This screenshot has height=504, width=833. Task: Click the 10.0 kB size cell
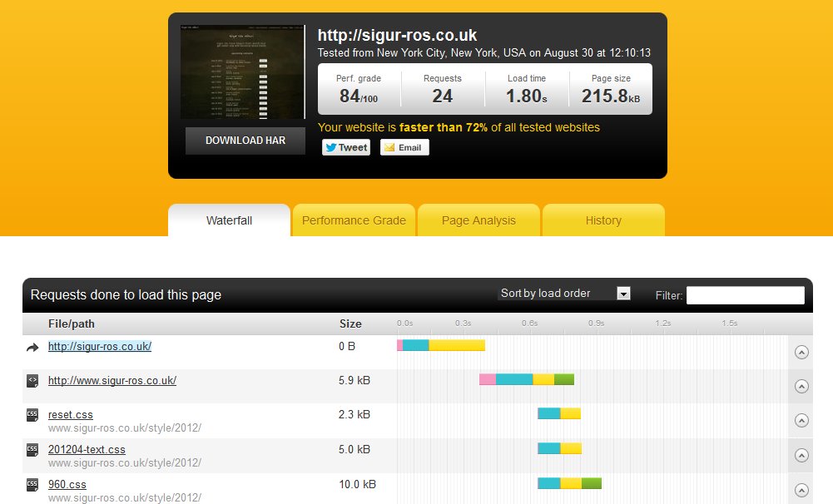pyautogui.click(x=357, y=484)
